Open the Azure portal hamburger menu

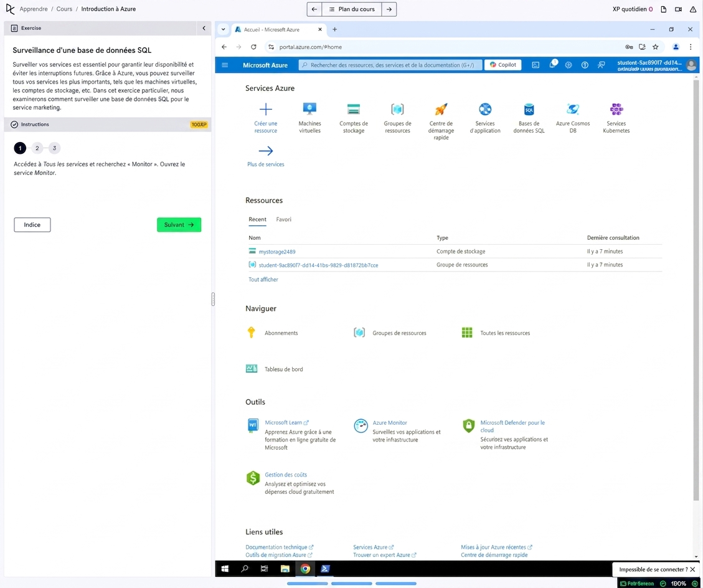point(225,65)
